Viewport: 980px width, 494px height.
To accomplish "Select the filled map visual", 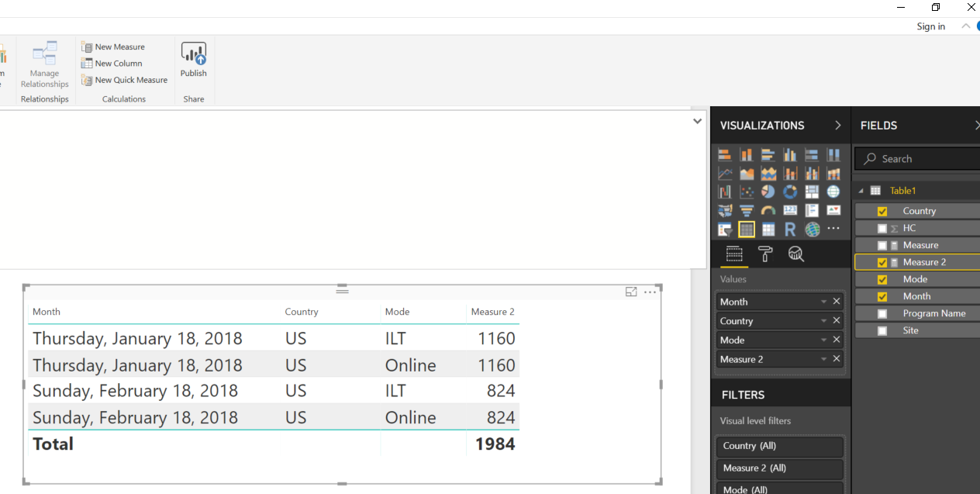I will pos(725,210).
